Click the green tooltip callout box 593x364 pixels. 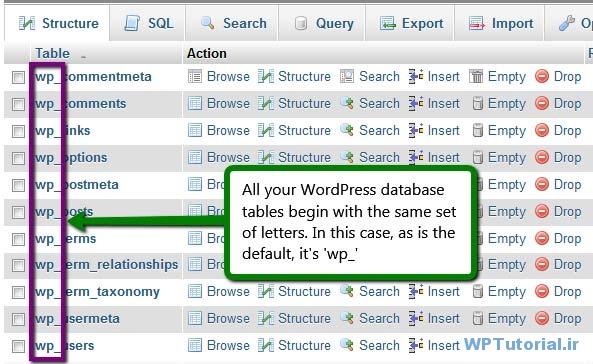(351, 223)
